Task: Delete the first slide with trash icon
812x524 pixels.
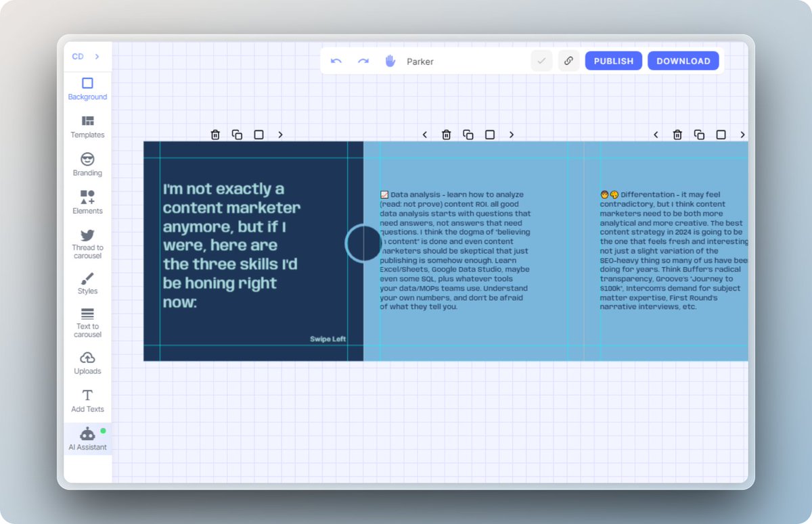Action: coord(215,135)
